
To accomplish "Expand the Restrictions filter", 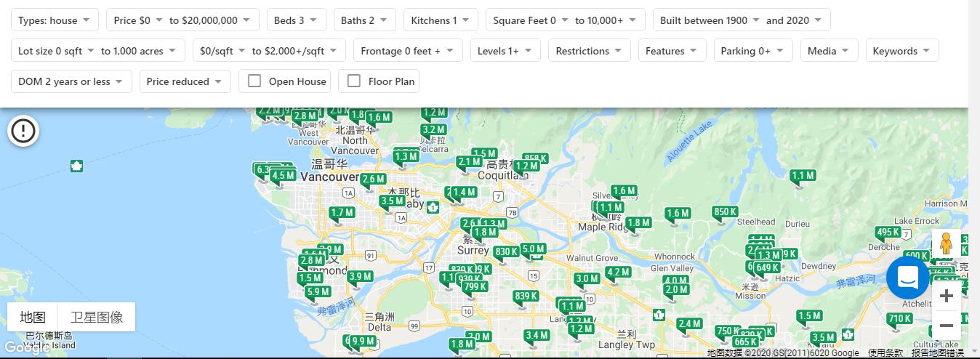I will pos(589,51).
